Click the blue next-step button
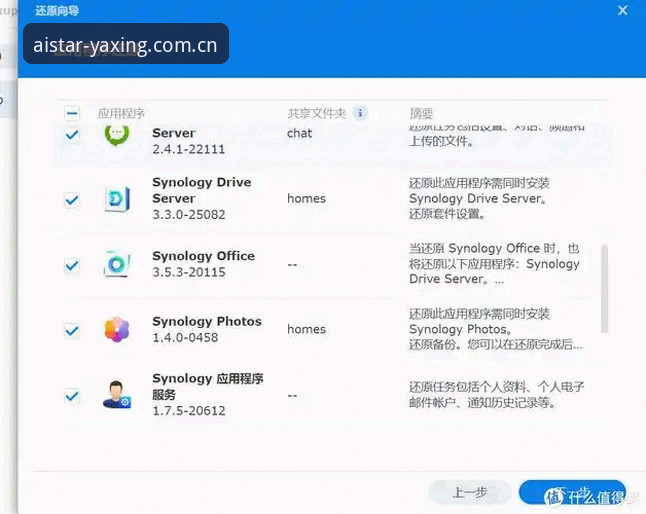This screenshot has height=514, width=646. click(x=573, y=492)
